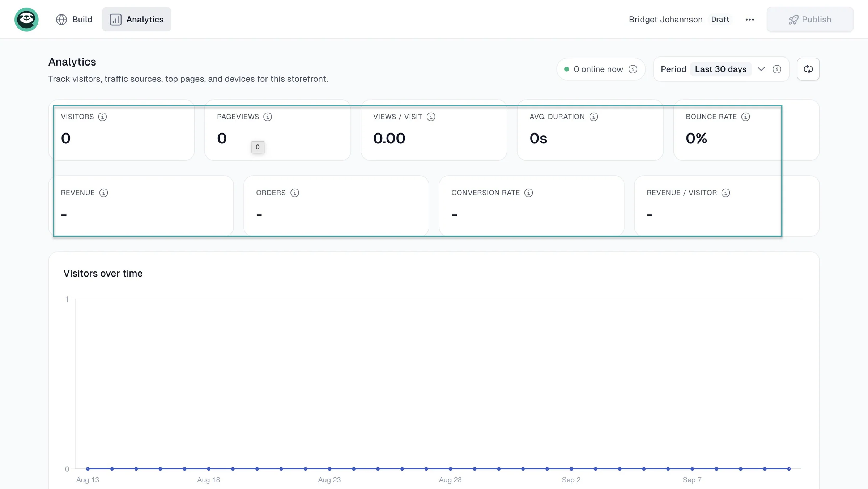The width and height of the screenshot is (868, 489).
Task: Click the Orders info icon
Action: (295, 193)
